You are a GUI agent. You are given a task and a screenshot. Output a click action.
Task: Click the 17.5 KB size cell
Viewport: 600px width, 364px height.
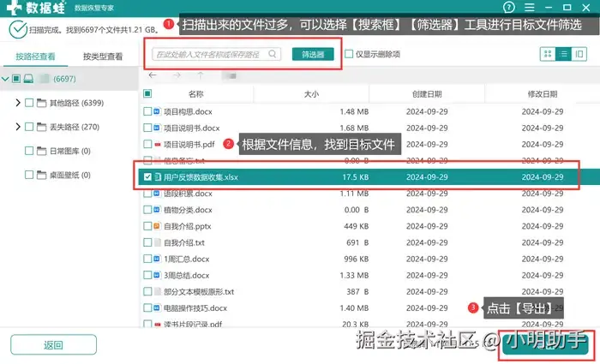point(356,177)
